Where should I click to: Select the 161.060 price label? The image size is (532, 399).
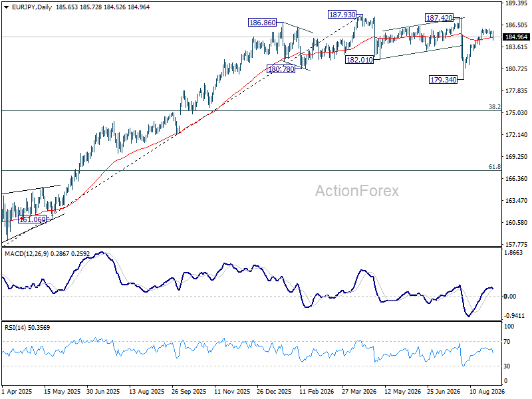pyautogui.click(x=32, y=219)
